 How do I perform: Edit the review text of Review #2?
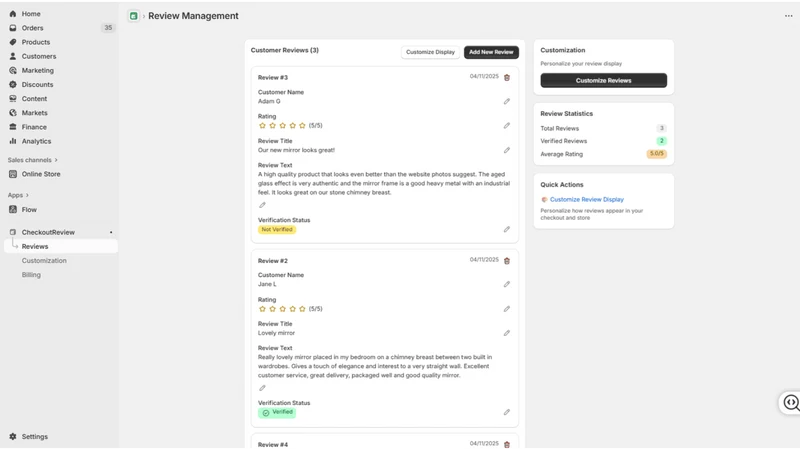pos(262,388)
